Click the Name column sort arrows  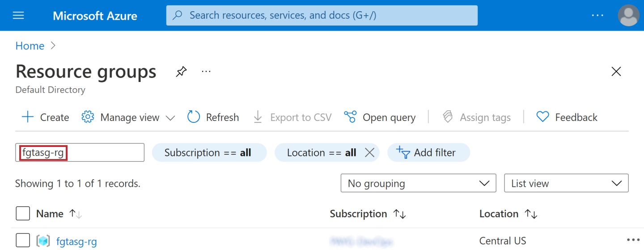click(x=76, y=214)
